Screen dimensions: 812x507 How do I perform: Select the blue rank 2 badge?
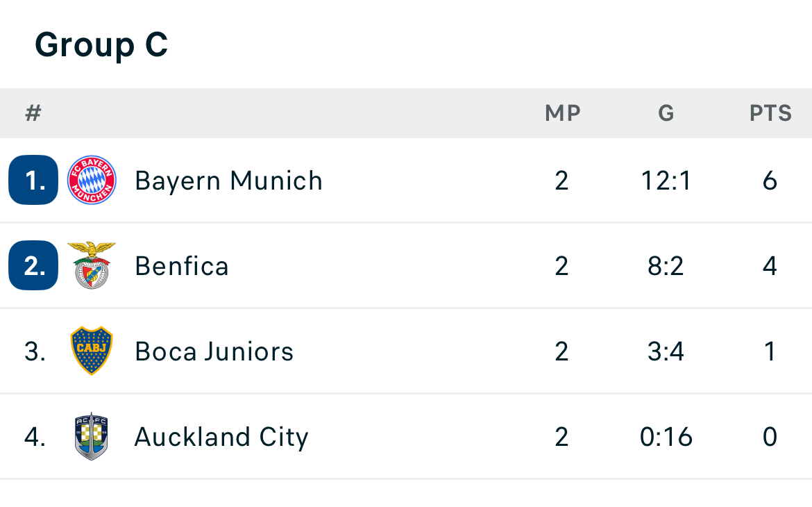[33, 265]
